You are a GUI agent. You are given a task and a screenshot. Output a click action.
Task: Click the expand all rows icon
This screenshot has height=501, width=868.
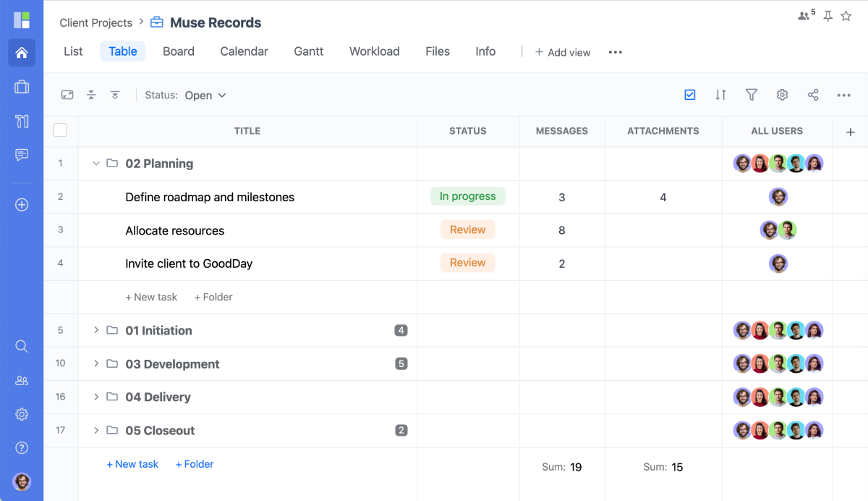click(x=115, y=95)
